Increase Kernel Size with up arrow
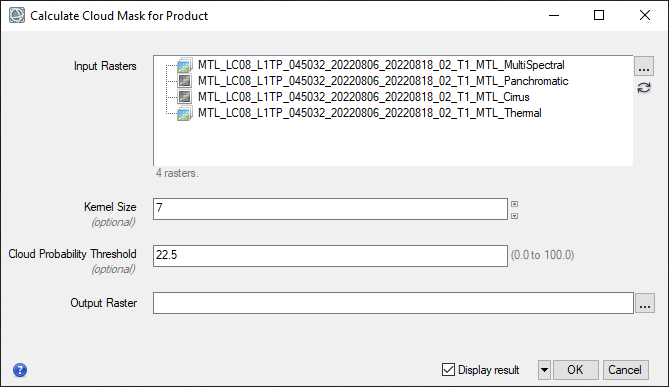The width and height of the screenshot is (669, 387). 515,204
